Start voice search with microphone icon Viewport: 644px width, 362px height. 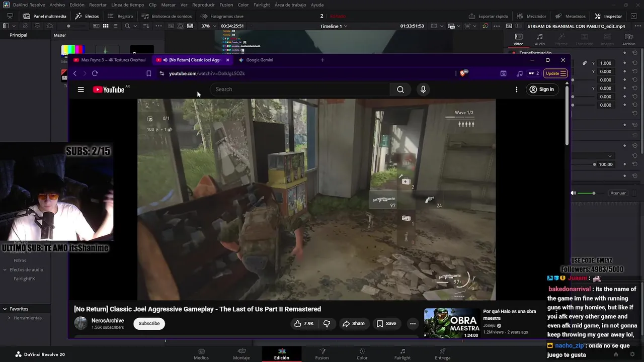point(423,89)
